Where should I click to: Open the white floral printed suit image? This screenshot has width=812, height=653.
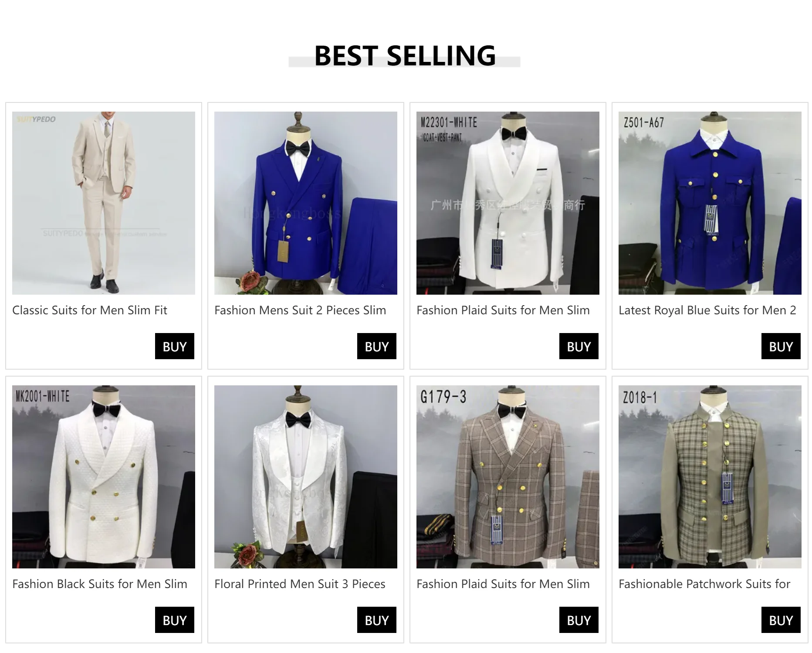[306, 477]
